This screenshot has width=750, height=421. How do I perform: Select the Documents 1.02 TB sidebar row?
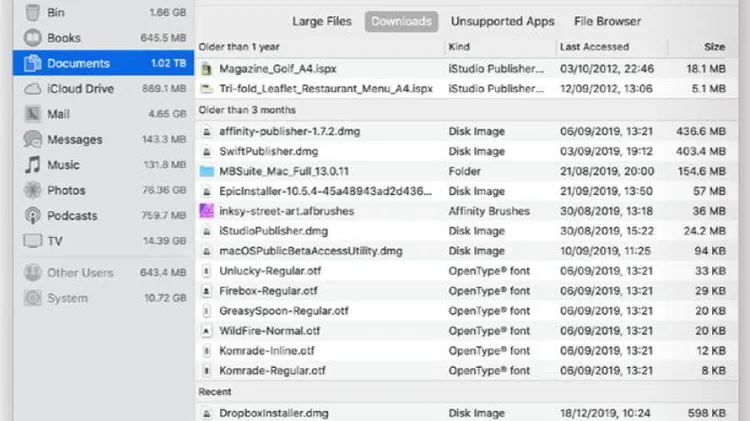[103, 63]
